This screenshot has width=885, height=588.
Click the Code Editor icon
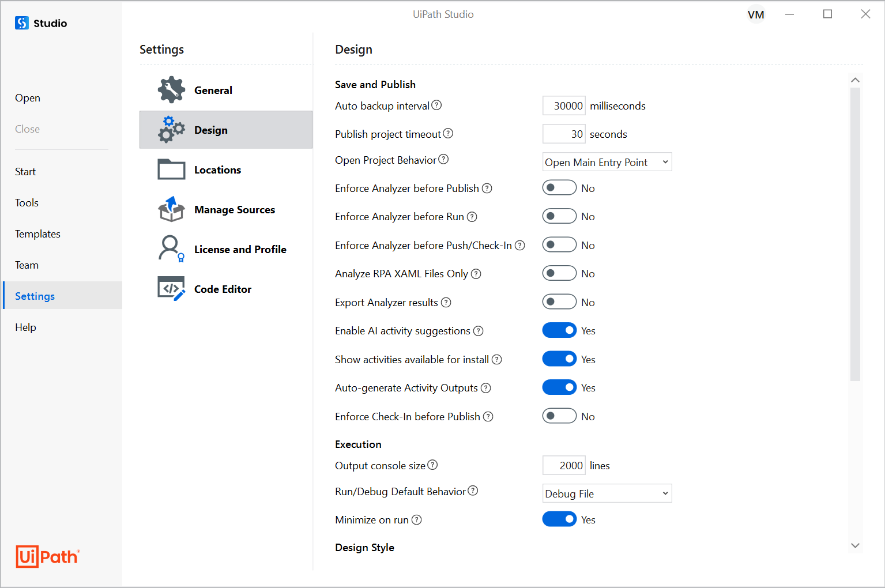pyautogui.click(x=171, y=288)
